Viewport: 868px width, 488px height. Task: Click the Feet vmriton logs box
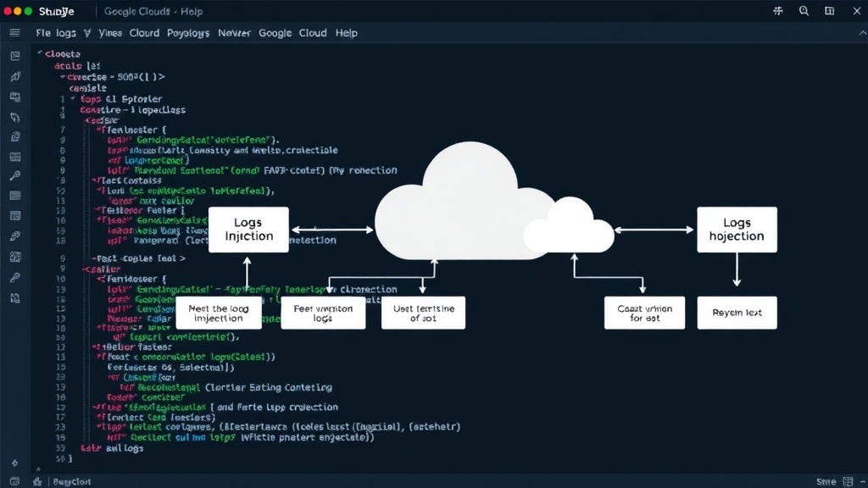[x=323, y=313]
